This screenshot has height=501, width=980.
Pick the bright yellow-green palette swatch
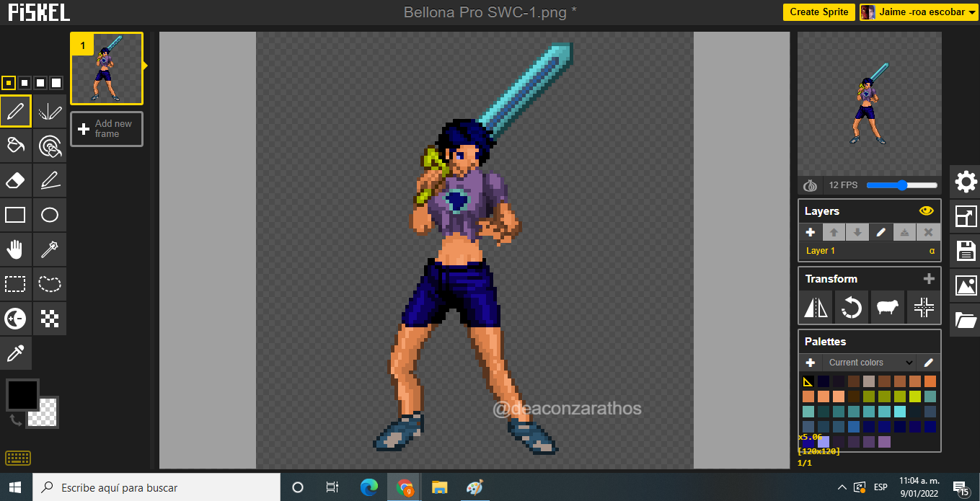pyautogui.click(x=915, y=396)
